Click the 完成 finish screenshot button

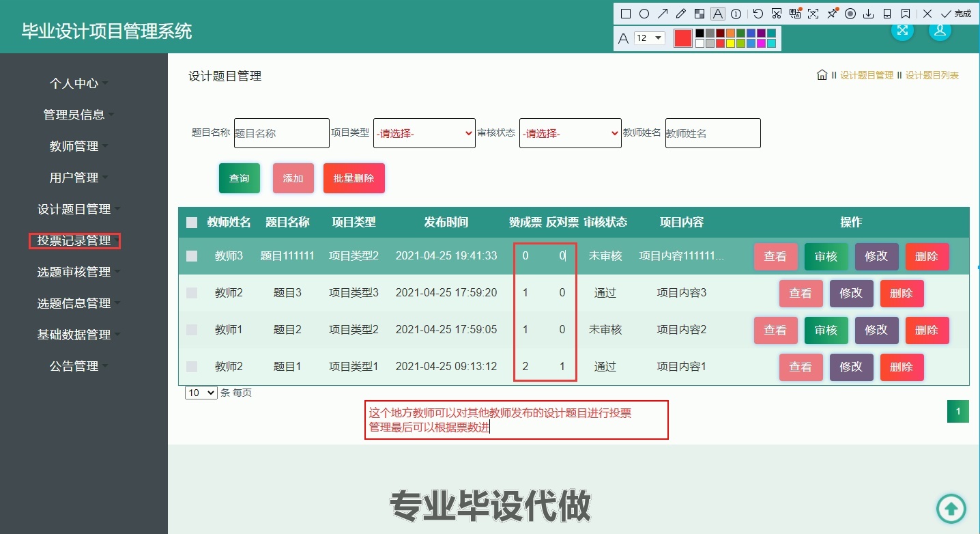(955, 14)
